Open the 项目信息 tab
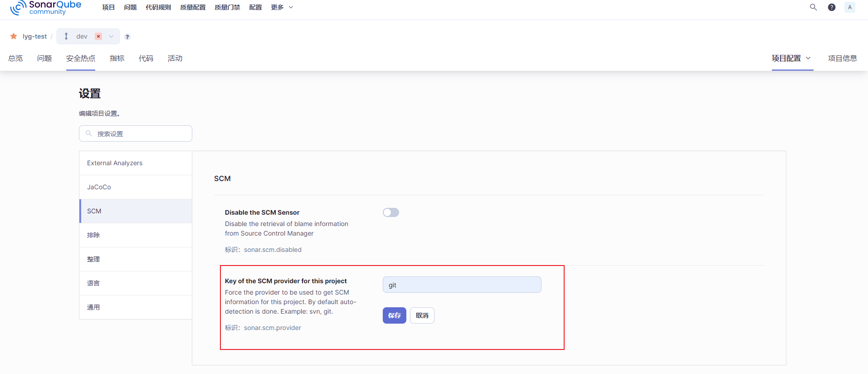The height and width of the screenshot is (374, 868). tap(843, 58)
